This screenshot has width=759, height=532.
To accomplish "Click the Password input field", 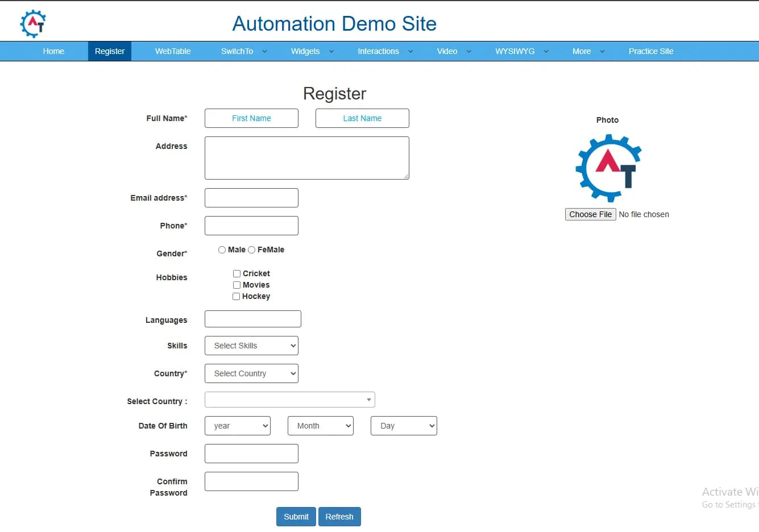I will pyautogui.click(x=251, y=454).
